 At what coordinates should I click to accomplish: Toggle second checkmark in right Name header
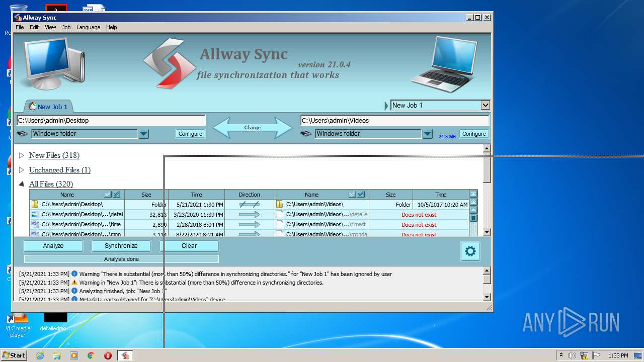pos(361,195)
